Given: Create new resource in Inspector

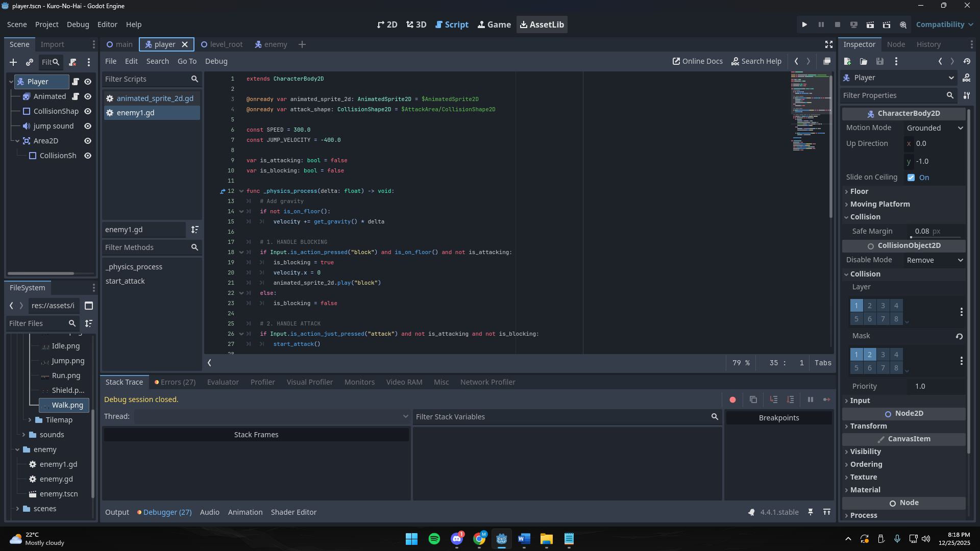Looking at the screenshot, I should tap(847, 61).
